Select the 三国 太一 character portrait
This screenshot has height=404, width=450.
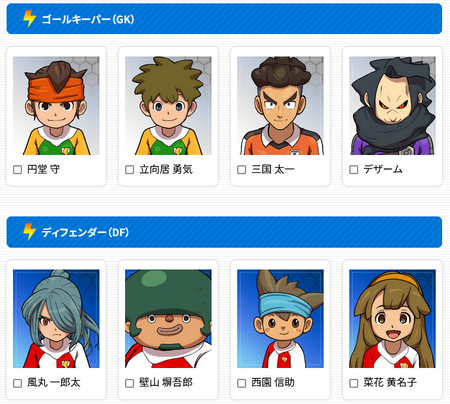[280, 106]
